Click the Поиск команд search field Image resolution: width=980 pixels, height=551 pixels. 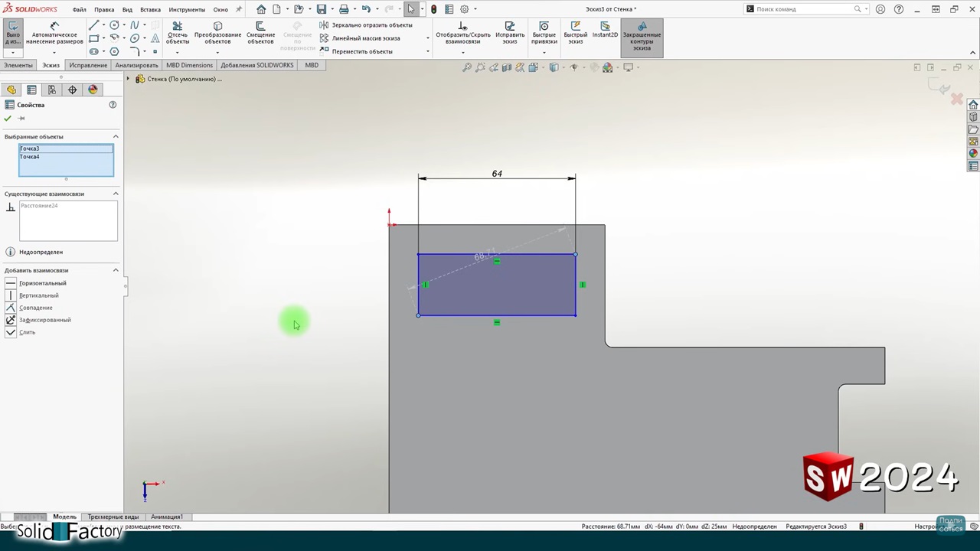pyautogui.click(x=804, y=9)
